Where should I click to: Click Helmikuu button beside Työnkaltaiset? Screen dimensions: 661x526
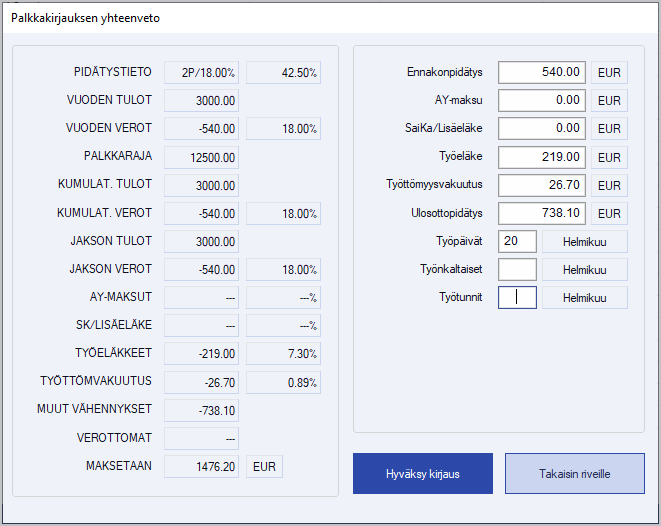[585, 269]
